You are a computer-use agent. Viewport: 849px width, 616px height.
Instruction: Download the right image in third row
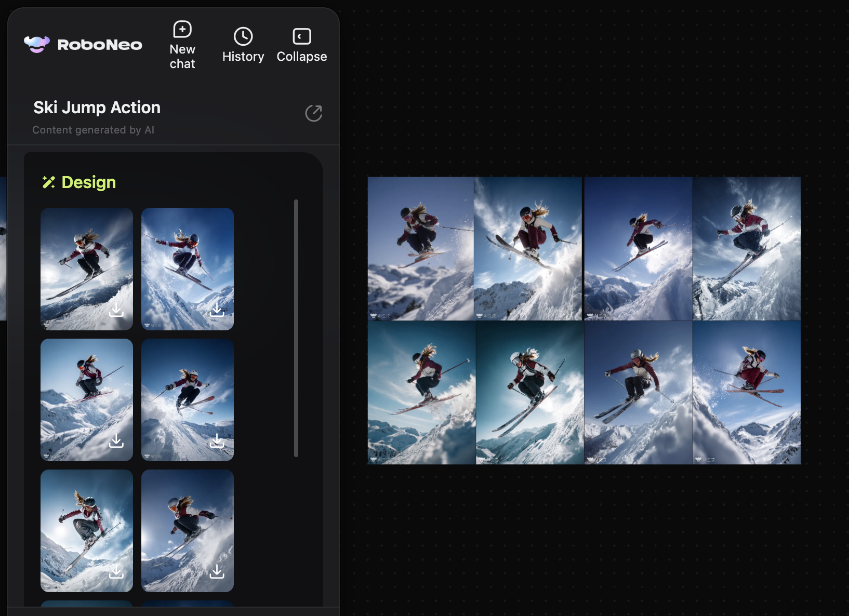(217, 572)
